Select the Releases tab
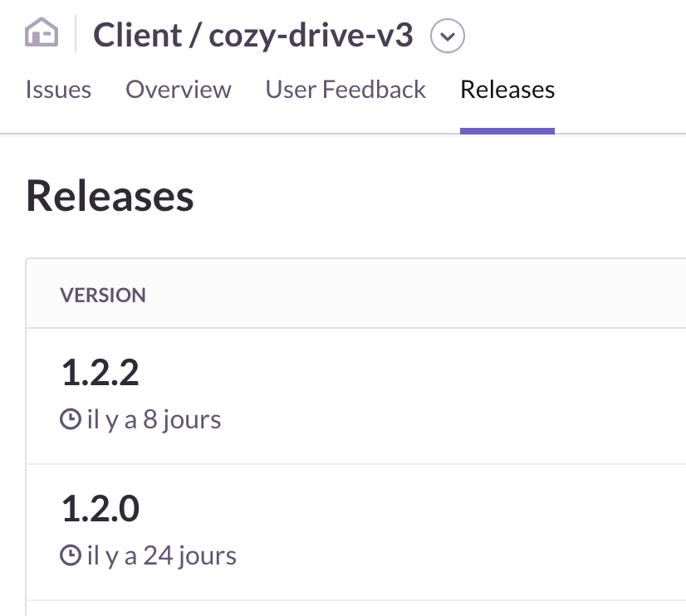Viewport: 686px width, 616px height. [x=507, y=90]
